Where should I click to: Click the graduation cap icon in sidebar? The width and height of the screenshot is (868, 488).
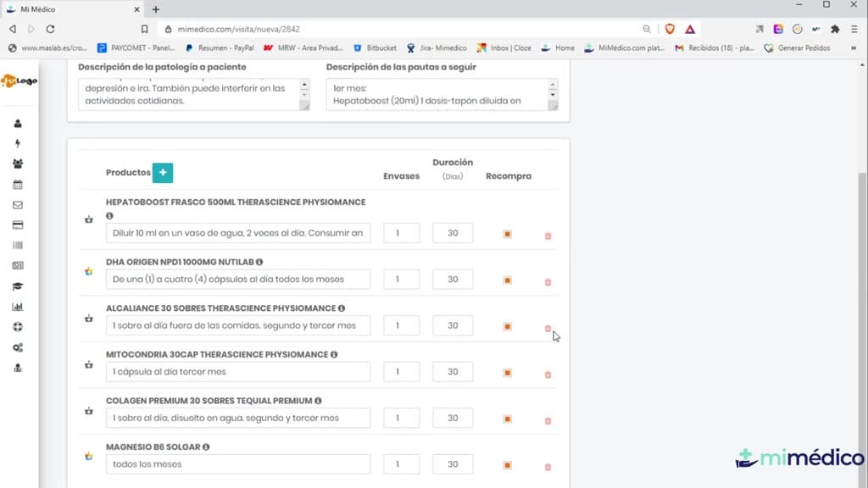(x=18, y=286)
